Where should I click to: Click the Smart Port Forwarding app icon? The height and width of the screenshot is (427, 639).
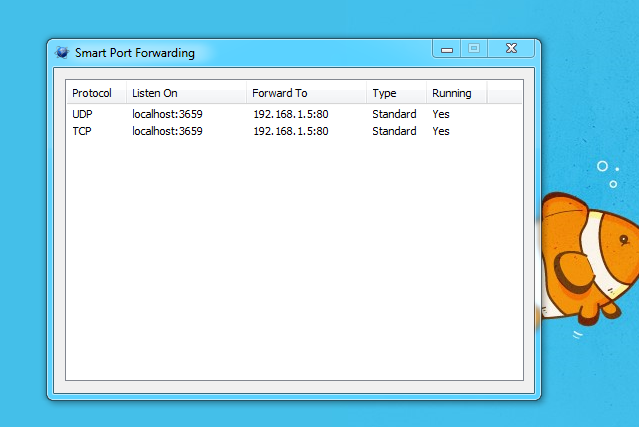point(62,53)
